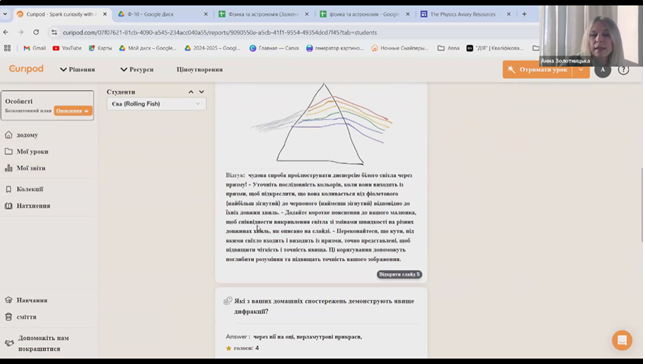The width and height of the screenshot is (645, 364).
Task: Click the diffraction question heading
Action: pos(324,306)
